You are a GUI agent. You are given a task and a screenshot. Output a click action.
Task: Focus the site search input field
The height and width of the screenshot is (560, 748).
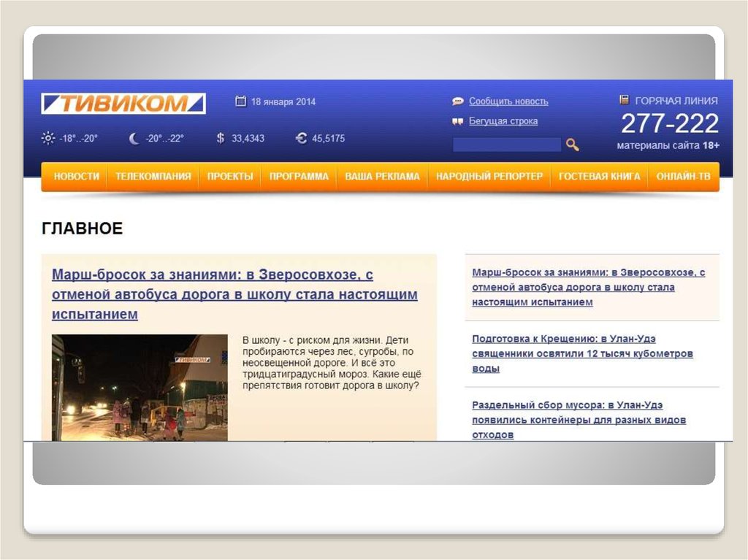pos(506,145)
